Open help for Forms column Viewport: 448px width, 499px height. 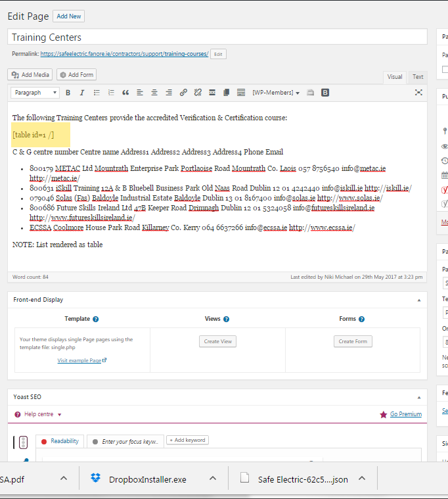click(361, 320)
